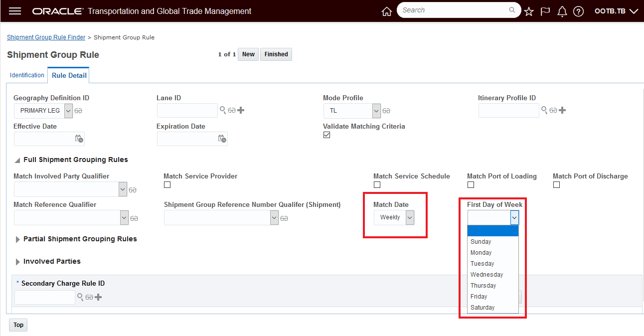Tick the Match Port of Loading checkbox

click(x=471, y=184)
